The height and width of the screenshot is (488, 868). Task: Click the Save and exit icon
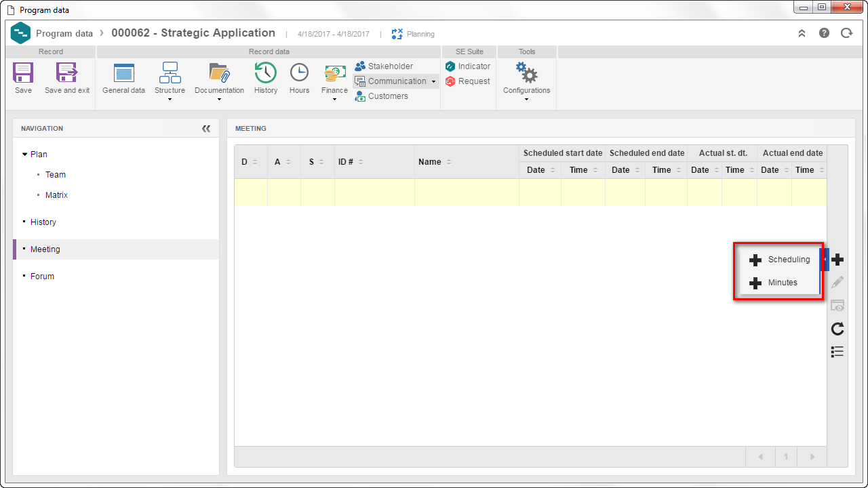[x=66, y=73]
